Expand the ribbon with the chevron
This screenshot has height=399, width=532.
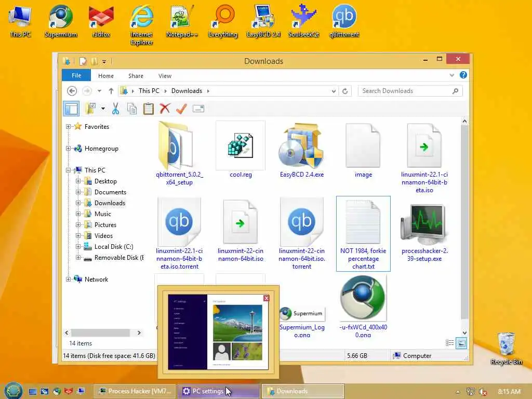coord(451,75)
